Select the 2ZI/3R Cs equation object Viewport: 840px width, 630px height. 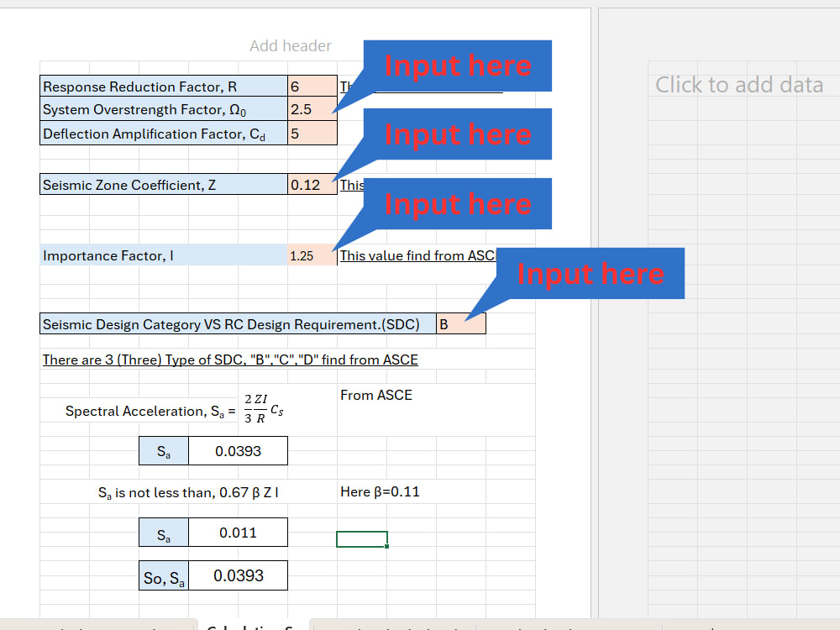[x=263, y=409]
